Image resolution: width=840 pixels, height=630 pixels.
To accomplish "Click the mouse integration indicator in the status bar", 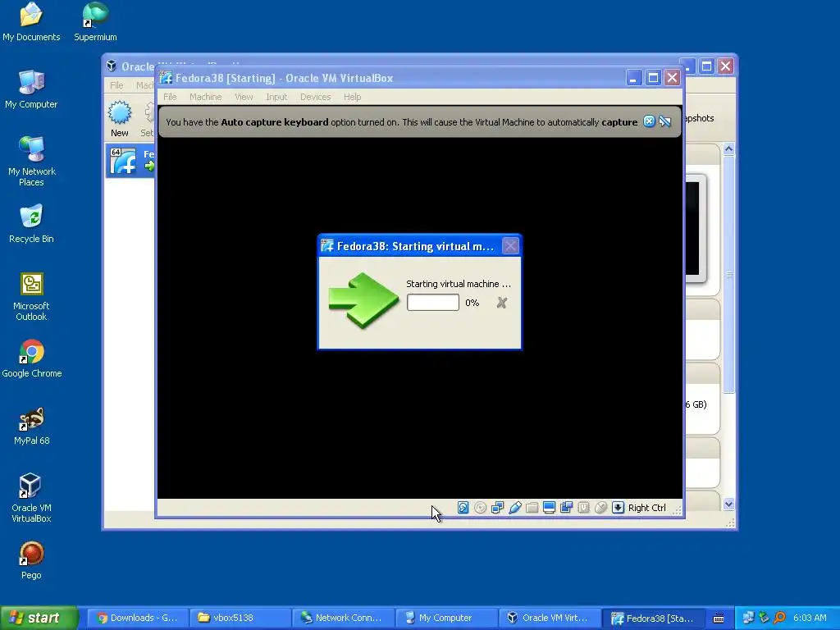I will tap(600, 507).
